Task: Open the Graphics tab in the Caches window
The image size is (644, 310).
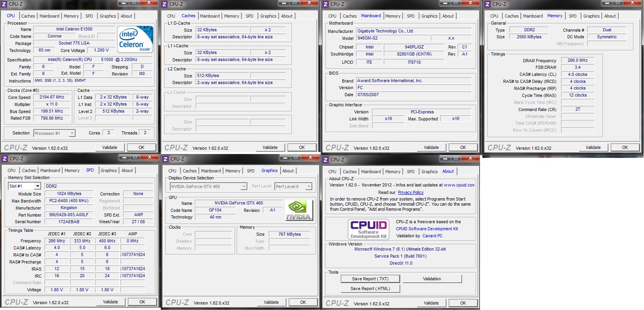Action: click(x=268, y=16)
